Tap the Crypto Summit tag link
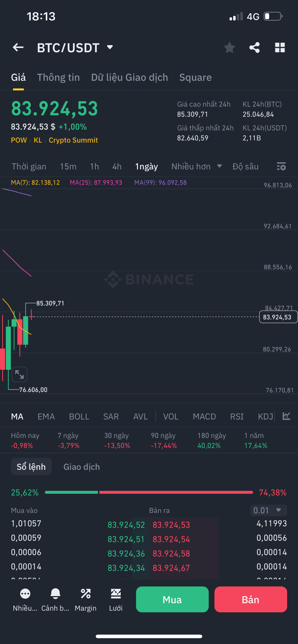The image size is (298, 644). click(x=73, y=140)
